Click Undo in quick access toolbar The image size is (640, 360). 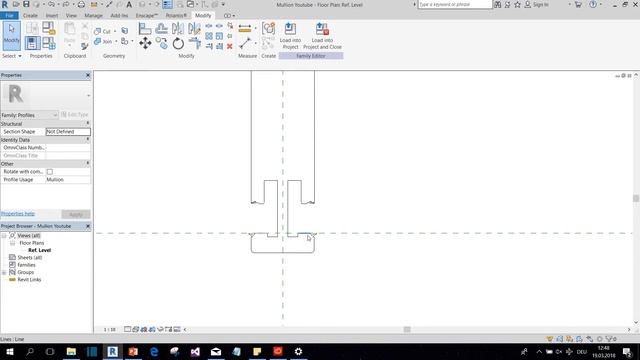click(x=51, y=4)
